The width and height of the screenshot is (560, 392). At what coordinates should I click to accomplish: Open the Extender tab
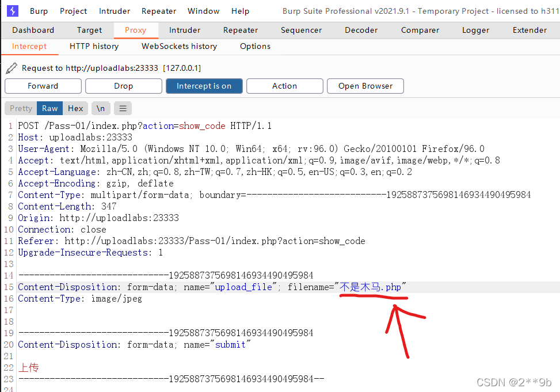(529, 30)
